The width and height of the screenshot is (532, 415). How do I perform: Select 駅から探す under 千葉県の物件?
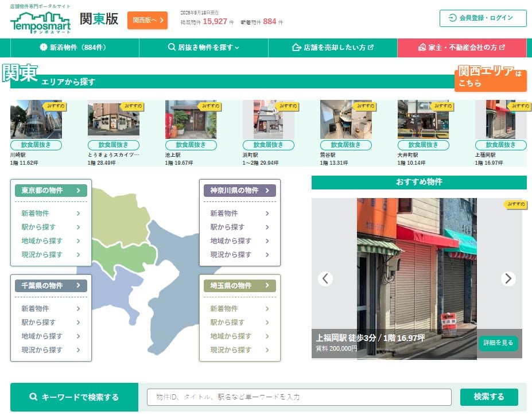(x=51, y=323)
